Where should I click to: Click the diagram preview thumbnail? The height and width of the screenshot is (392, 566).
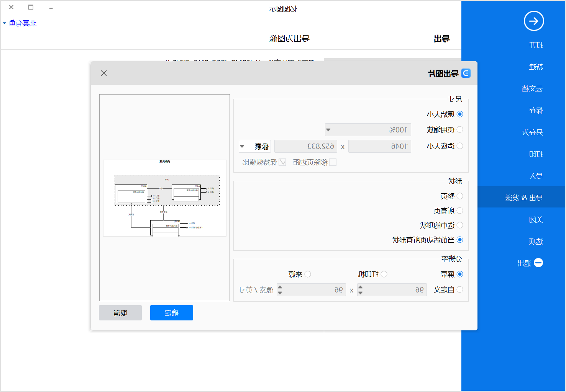pyautogui.click(x=165, y=198)
